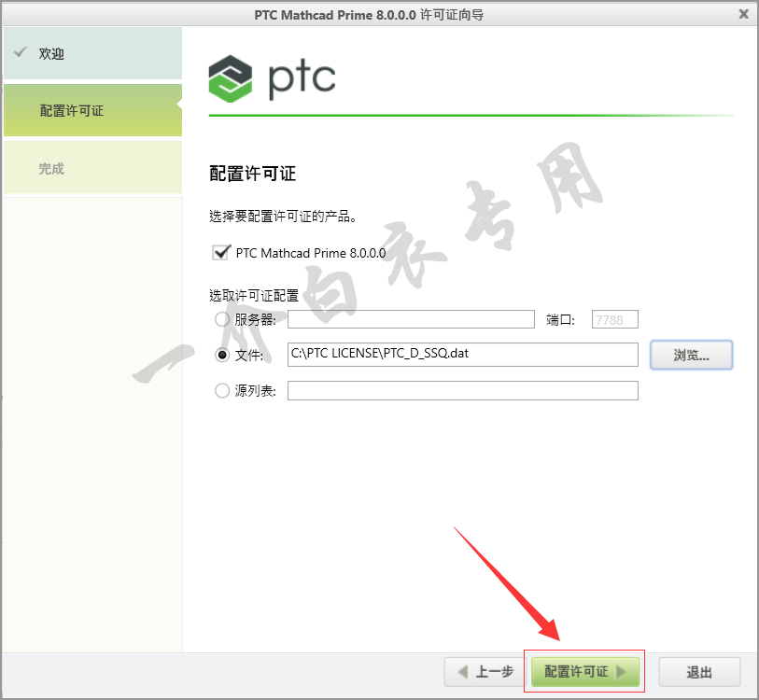The width and height of the screenshot is (759, 700).
Task: Click the green 配置许可证 button
Action: tap(585, 671)
